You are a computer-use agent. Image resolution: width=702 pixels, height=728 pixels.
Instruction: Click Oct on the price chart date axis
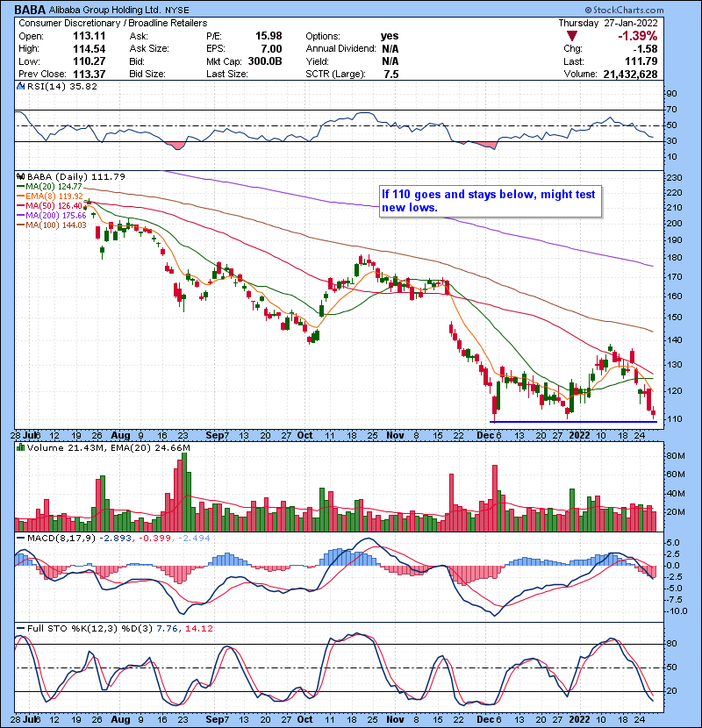pyautogui.click(x=304, y=436)
